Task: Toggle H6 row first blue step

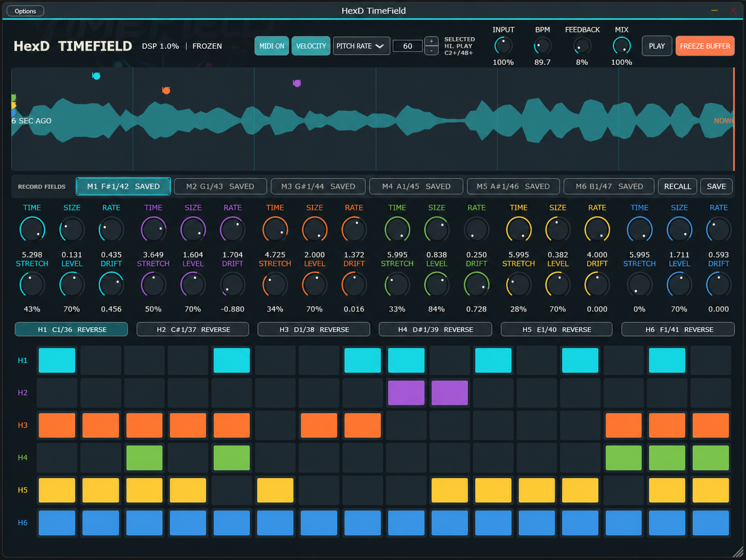Action: [57, 522]
